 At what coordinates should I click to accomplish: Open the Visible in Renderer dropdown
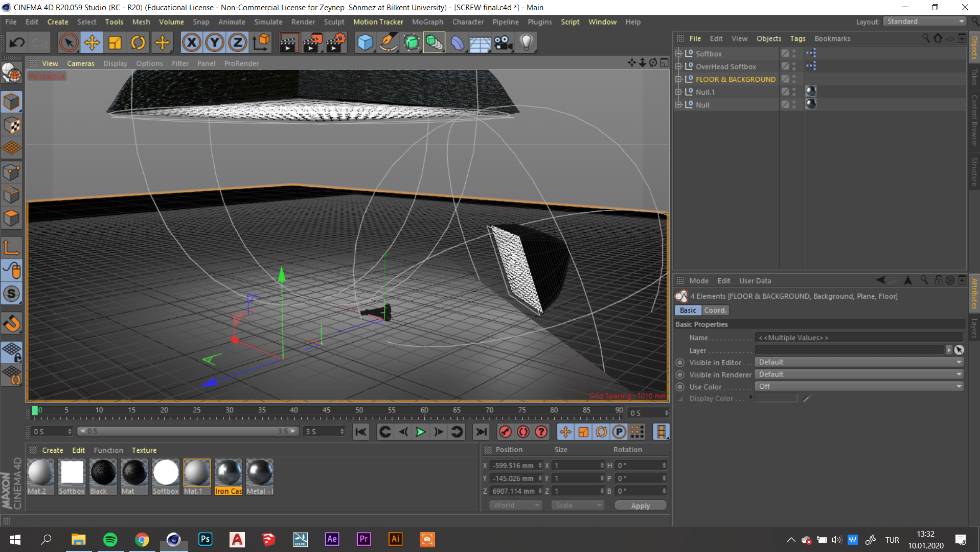coord(859,374)
